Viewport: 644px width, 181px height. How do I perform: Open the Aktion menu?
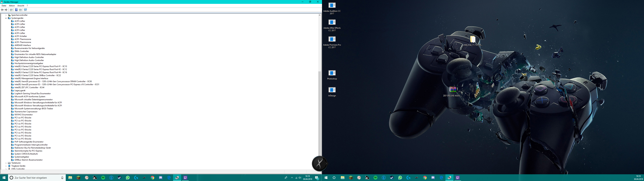12,6
